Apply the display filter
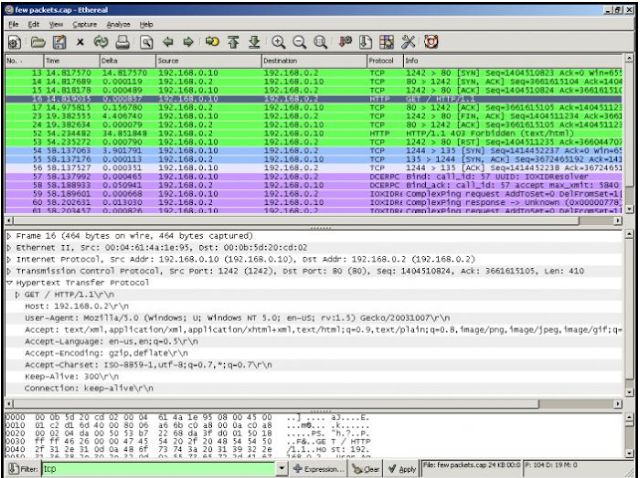The image size is (640, 478). click(x=402, y=469)
